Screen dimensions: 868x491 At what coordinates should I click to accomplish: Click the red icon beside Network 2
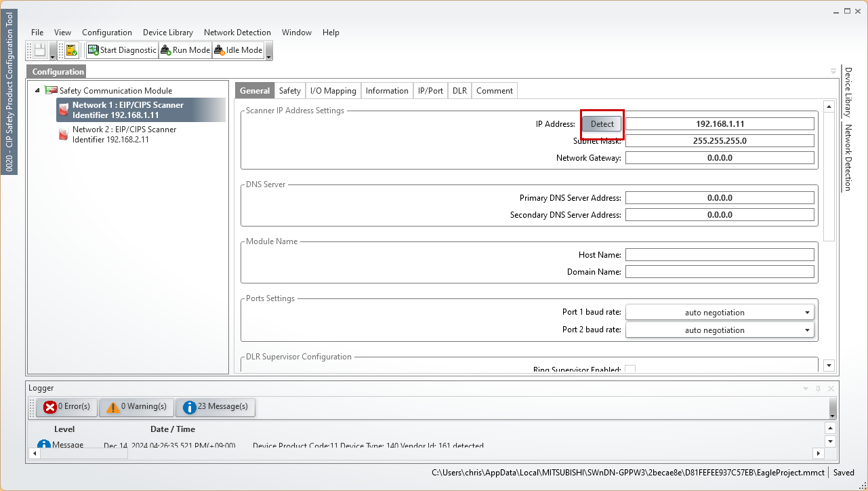point(63,134)
